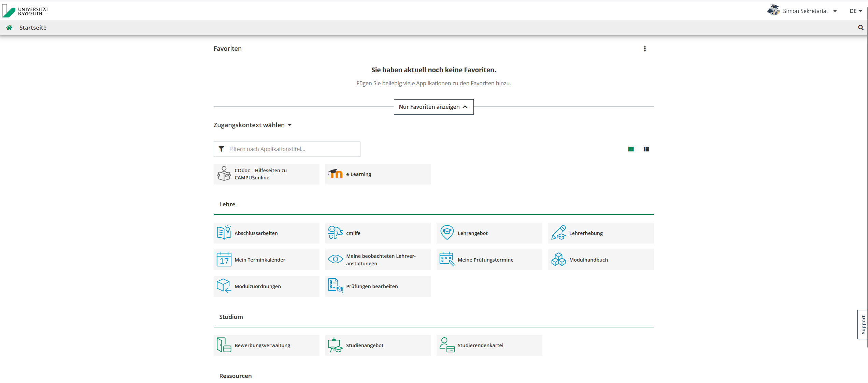Open the Lehrangebot tile
Screen dimensions: 868x383
[489, 233]
